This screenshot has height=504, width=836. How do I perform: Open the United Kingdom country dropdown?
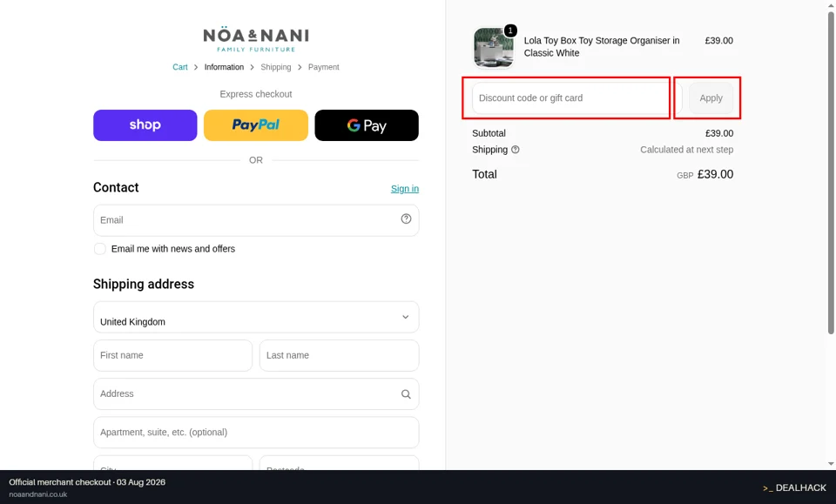256,317
